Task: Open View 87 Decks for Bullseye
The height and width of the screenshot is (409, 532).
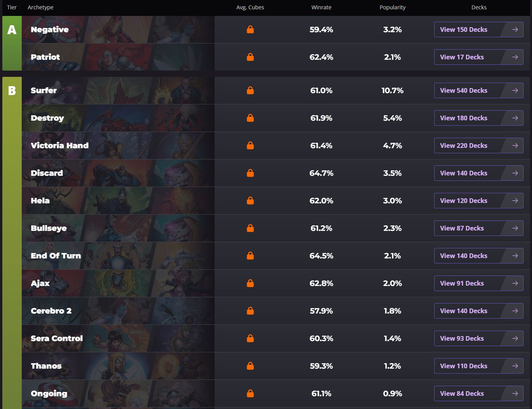Action: coord(478,228)
